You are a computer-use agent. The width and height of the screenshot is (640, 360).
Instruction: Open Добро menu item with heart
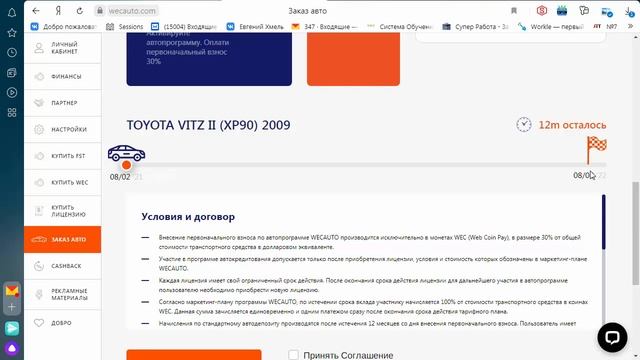pyautogui.click(x=62, y=323)
